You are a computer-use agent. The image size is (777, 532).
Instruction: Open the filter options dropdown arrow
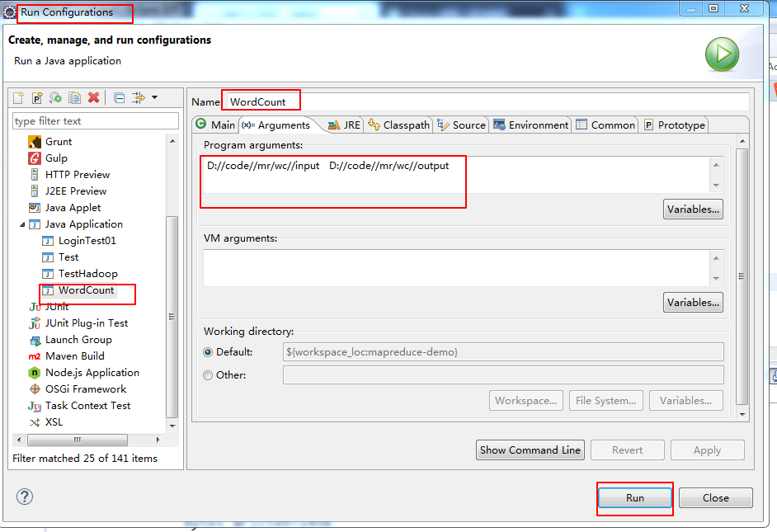[x=154, y=97]
